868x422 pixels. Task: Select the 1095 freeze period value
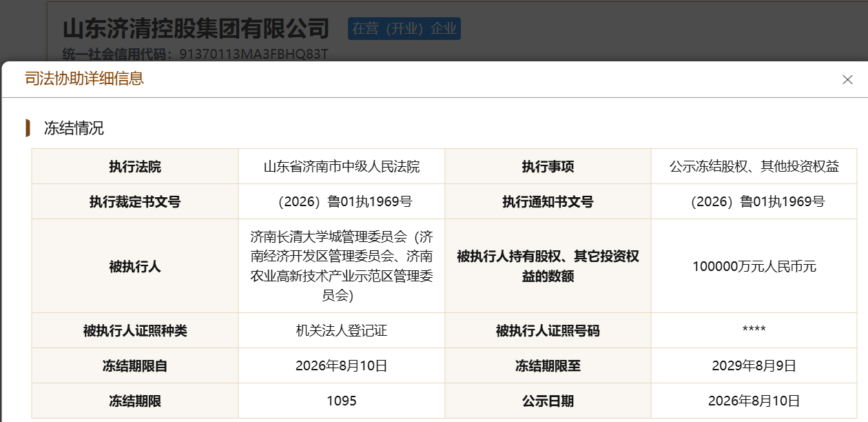pos(342,401)
